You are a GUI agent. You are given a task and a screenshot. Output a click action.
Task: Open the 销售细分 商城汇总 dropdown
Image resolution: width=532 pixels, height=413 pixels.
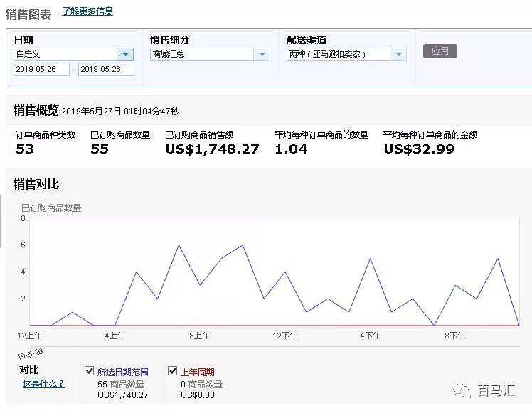pos(262,54)
